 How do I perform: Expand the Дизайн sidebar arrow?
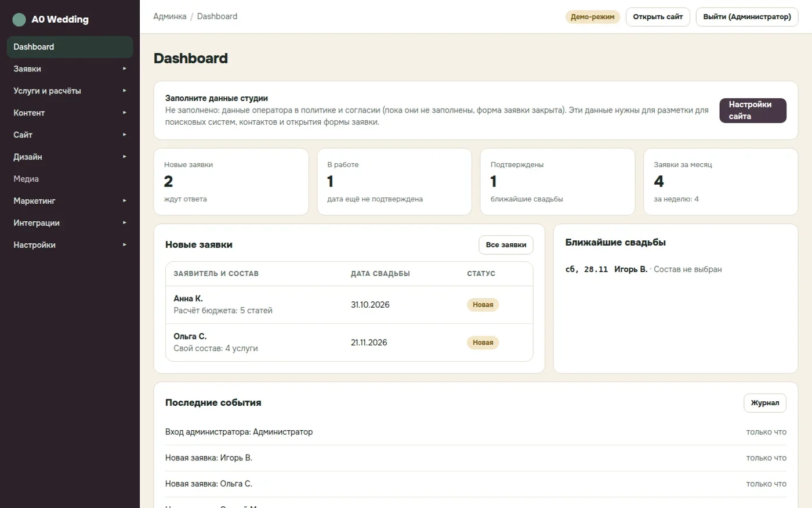point(124,157)
